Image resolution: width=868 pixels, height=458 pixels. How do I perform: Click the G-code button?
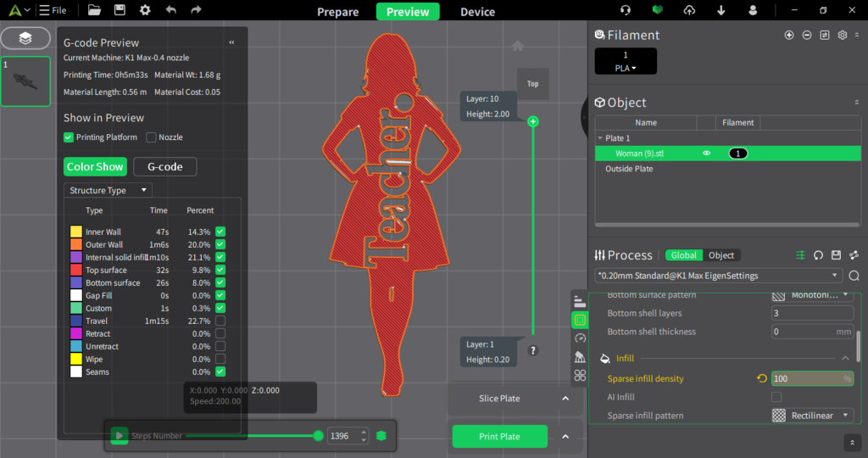(165, 167)
